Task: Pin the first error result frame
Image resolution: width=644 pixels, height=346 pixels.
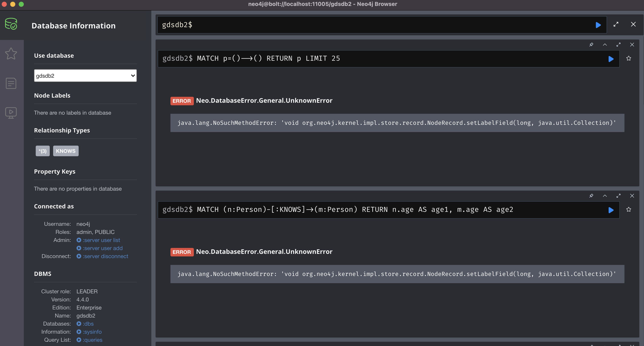Action: [591, 45]
